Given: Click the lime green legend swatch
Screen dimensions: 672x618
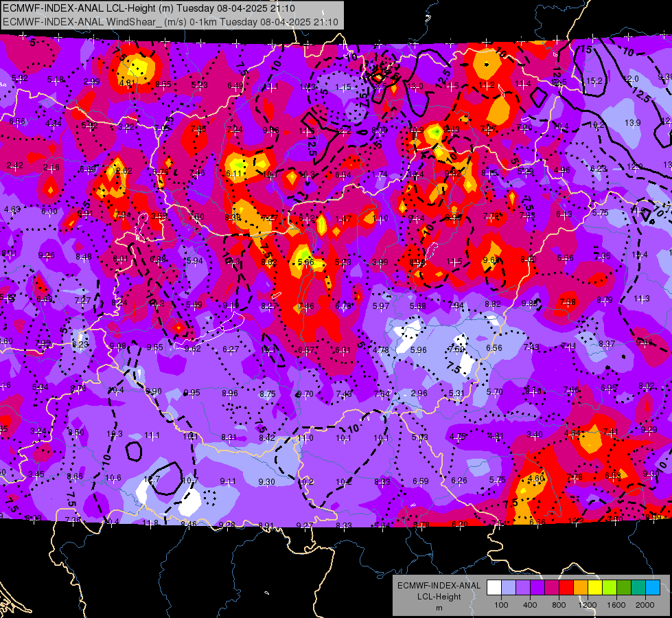Looking at the screenshot, I should pyautogui.click(x=610, y=588).
